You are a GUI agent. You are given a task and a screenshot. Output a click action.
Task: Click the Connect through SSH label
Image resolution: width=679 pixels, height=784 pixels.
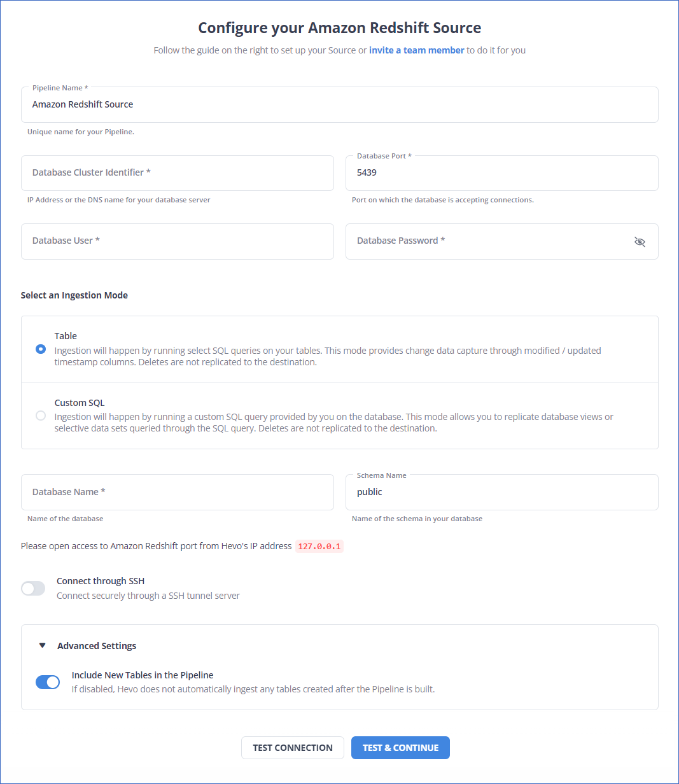(x=101, y=581)
